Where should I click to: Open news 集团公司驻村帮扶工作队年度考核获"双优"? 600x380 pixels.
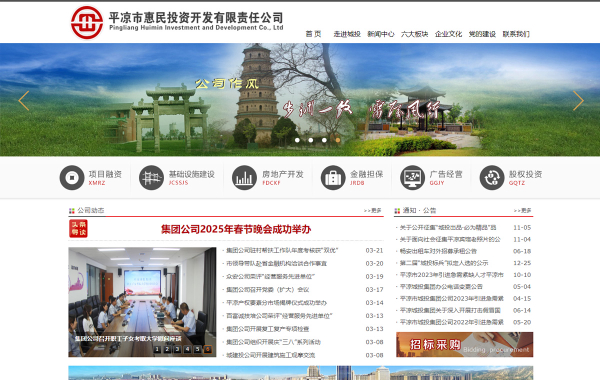[282, 250]
